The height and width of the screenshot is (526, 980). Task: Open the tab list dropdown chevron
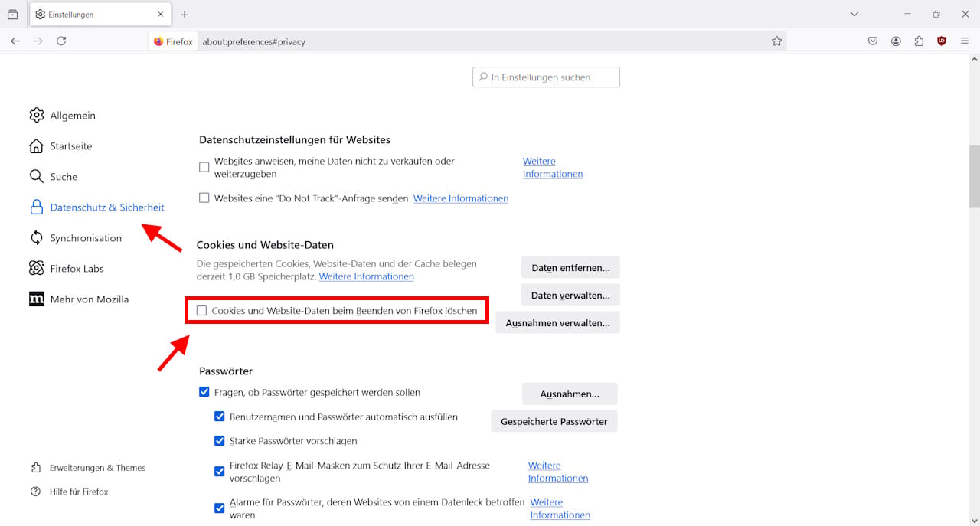854,14
